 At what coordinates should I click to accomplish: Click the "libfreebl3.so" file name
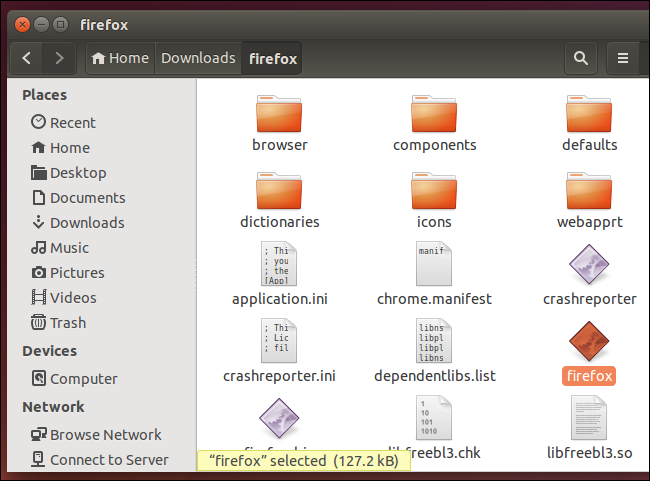[x=589, y=453]
